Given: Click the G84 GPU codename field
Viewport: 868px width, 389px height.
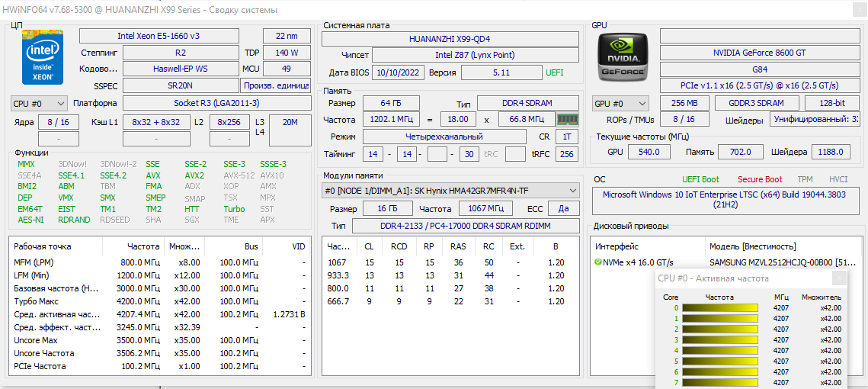Looking at the screenshot, I should point(759,70).
